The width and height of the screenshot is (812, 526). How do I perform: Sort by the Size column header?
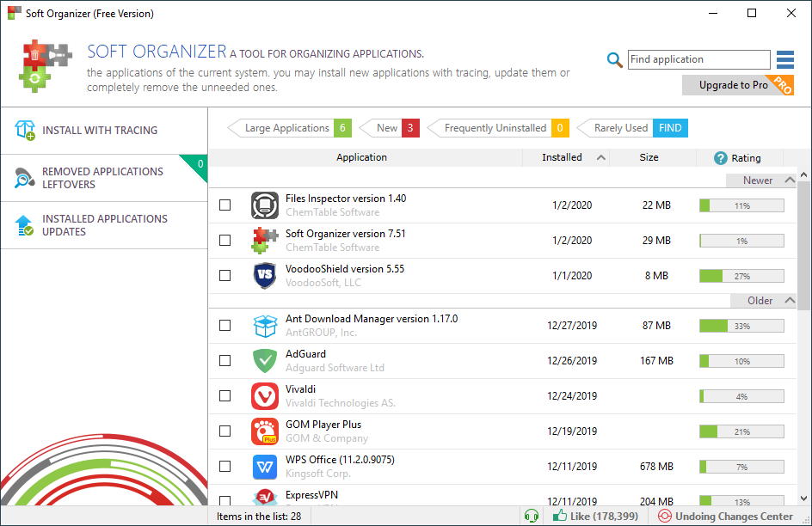(x=653, y=158)
